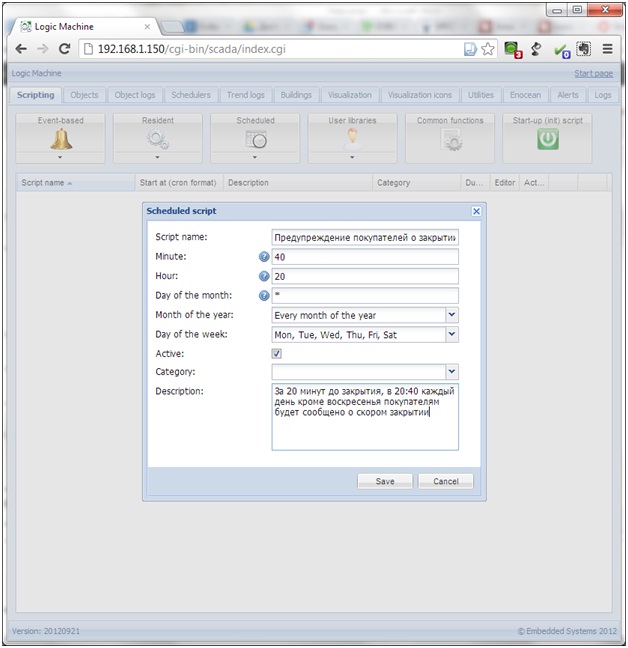Switch to the Utilities tab
Screen dimensions: 628x648
click(481, 95)
